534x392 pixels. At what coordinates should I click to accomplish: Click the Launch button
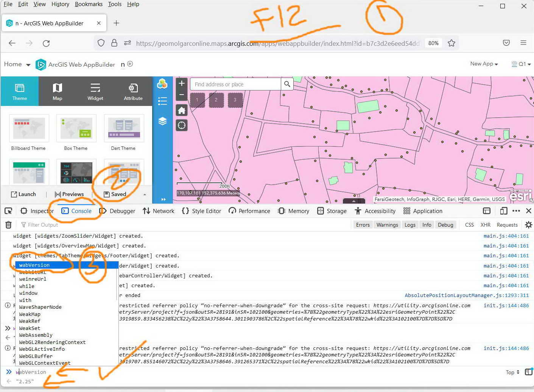click(x=23, y=194)
